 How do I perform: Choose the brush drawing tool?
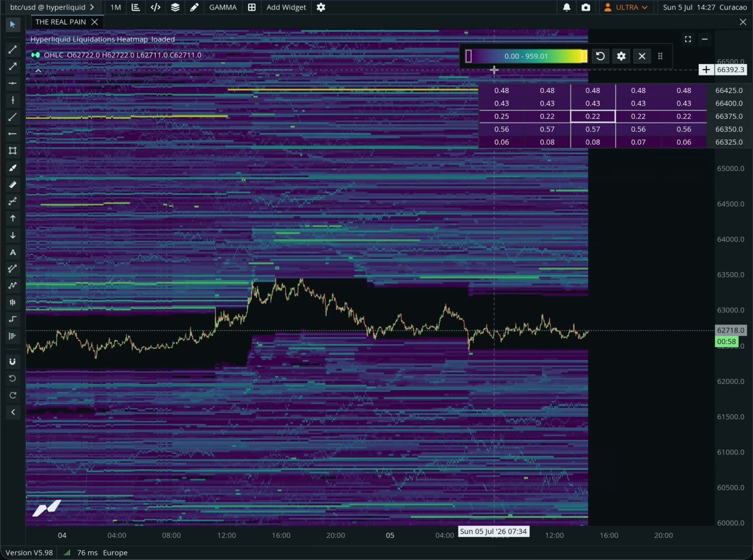pos(13,168)
